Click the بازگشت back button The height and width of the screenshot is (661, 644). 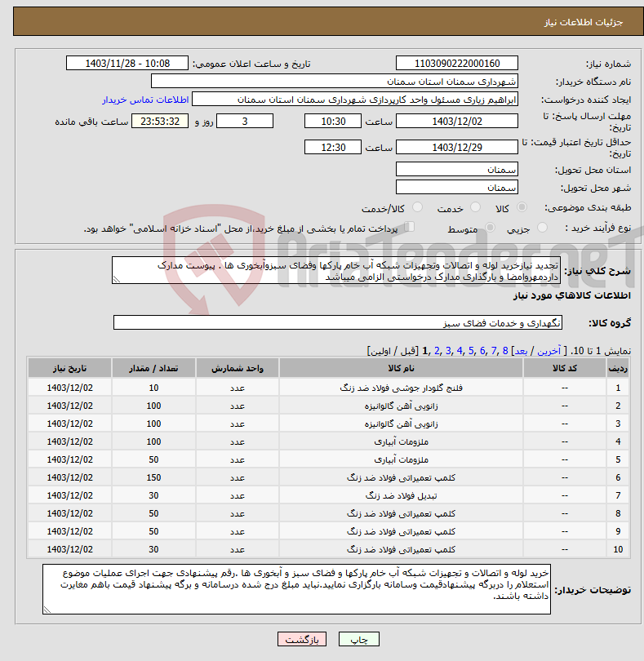(x=301, y=639)
